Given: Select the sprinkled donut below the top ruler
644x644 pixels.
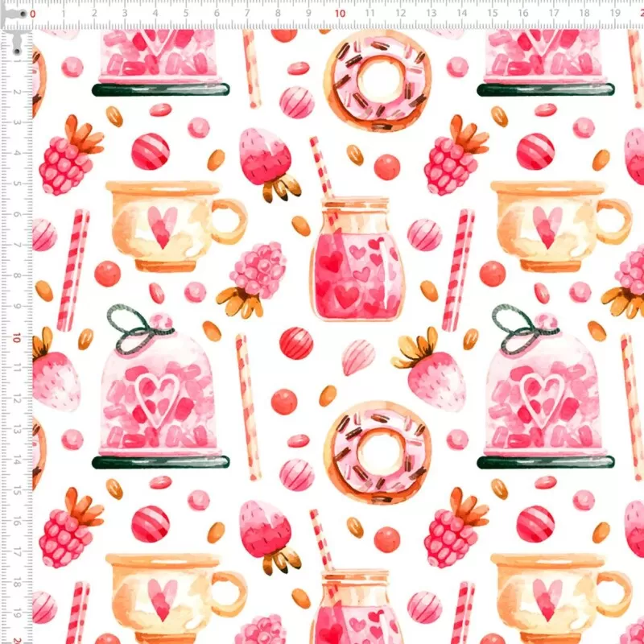Looking at the screenshot, I should click(x=378, y=80).
